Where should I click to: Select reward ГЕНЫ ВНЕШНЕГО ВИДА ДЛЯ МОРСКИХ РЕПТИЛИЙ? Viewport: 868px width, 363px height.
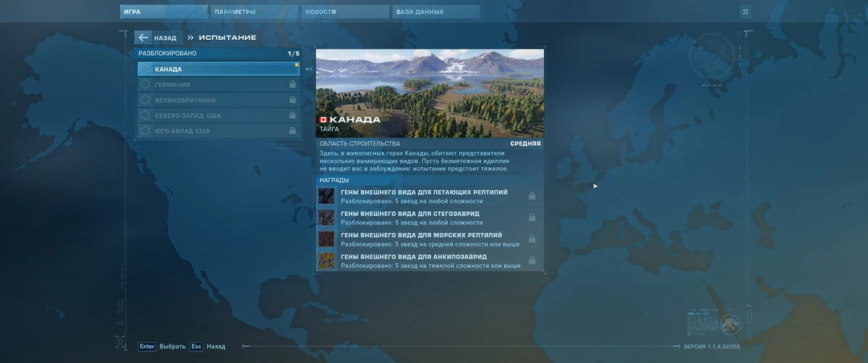430,239
